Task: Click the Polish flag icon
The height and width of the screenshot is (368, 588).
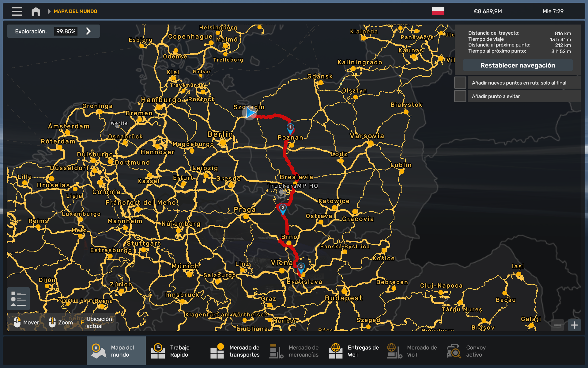Action: pos(438,11)
